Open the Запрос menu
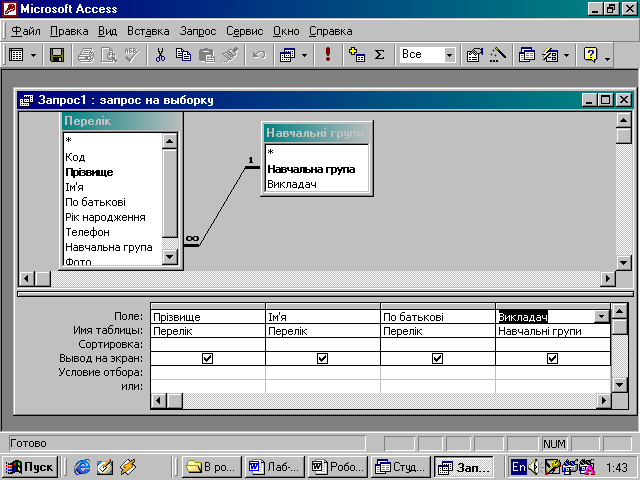 198,31
